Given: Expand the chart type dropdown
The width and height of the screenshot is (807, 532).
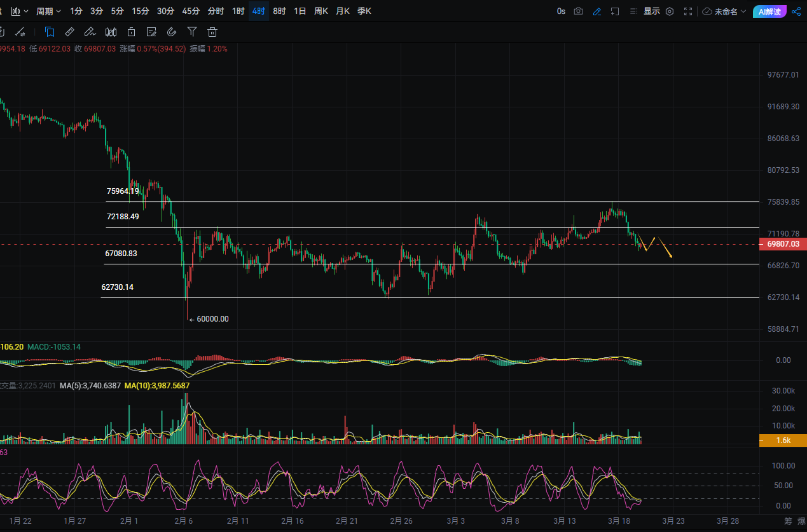Looking at the screenshot, I should [20, 11].
